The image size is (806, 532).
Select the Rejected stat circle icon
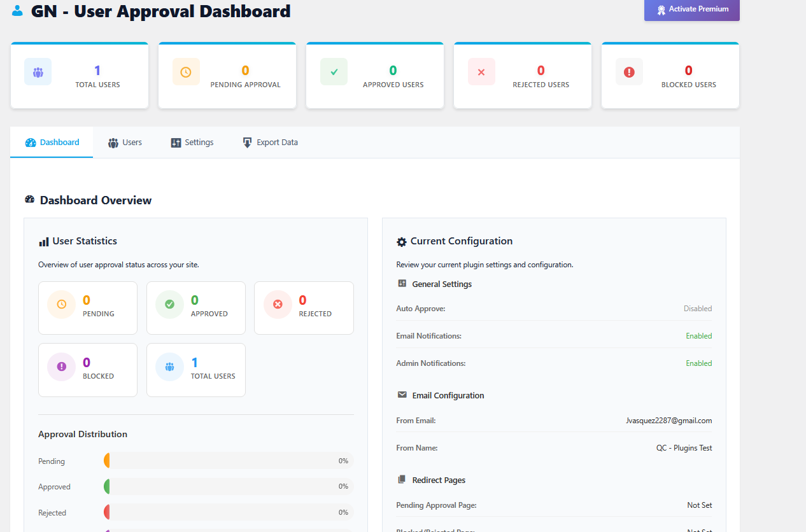click(278, 304)
